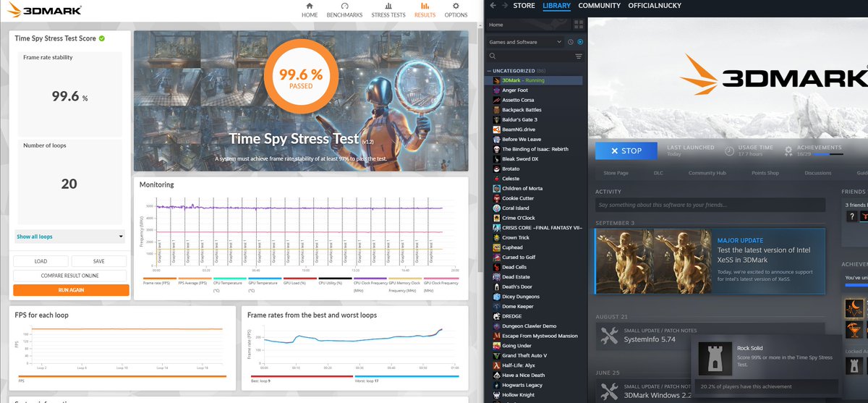Click the library search magnifier icon

click(493, 56)
